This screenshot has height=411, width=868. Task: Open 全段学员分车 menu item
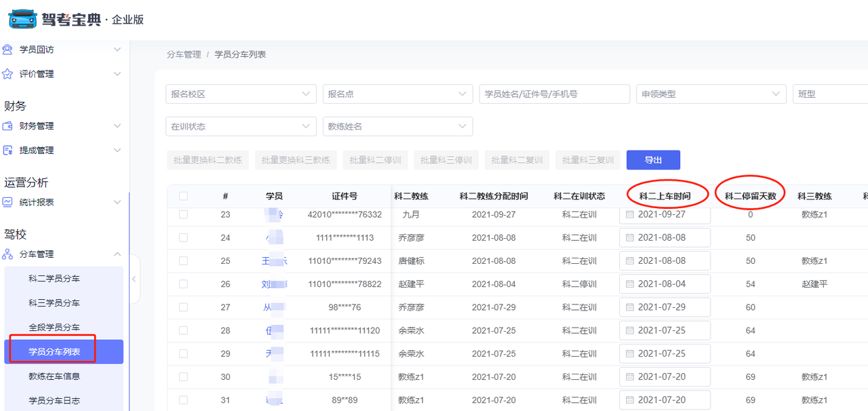[x=64, y=328]
